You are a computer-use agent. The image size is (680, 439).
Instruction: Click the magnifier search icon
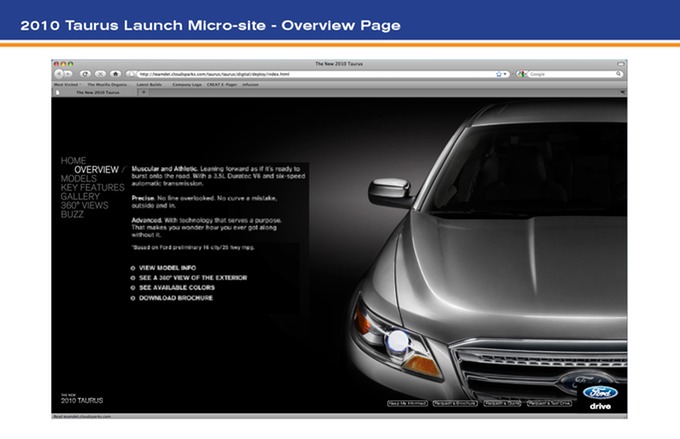tap(618, 74)
